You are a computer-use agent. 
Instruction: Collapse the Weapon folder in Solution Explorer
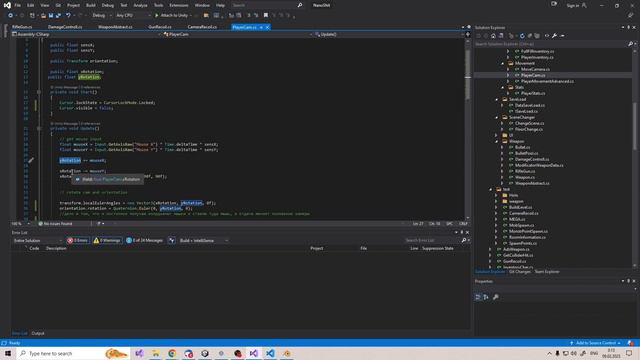[497, 141]
